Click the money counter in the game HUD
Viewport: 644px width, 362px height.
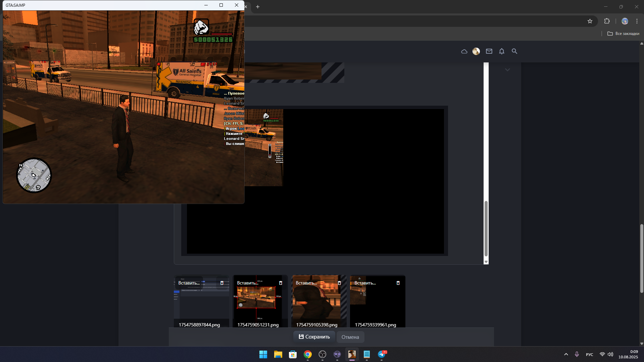213,40
